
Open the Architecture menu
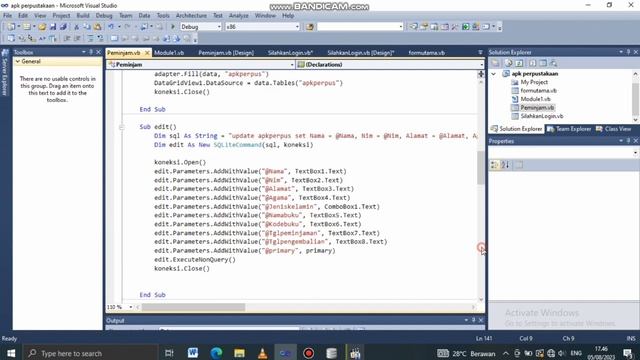point(191,16)
